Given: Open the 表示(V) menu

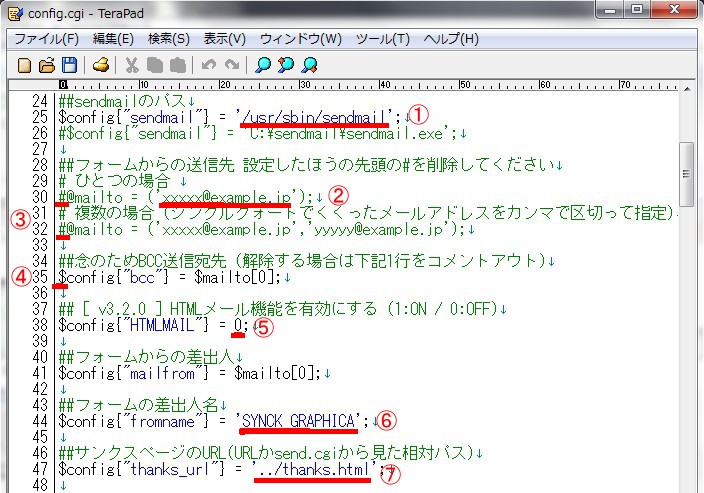Looking at the screenshot, I should pos(224,39).
